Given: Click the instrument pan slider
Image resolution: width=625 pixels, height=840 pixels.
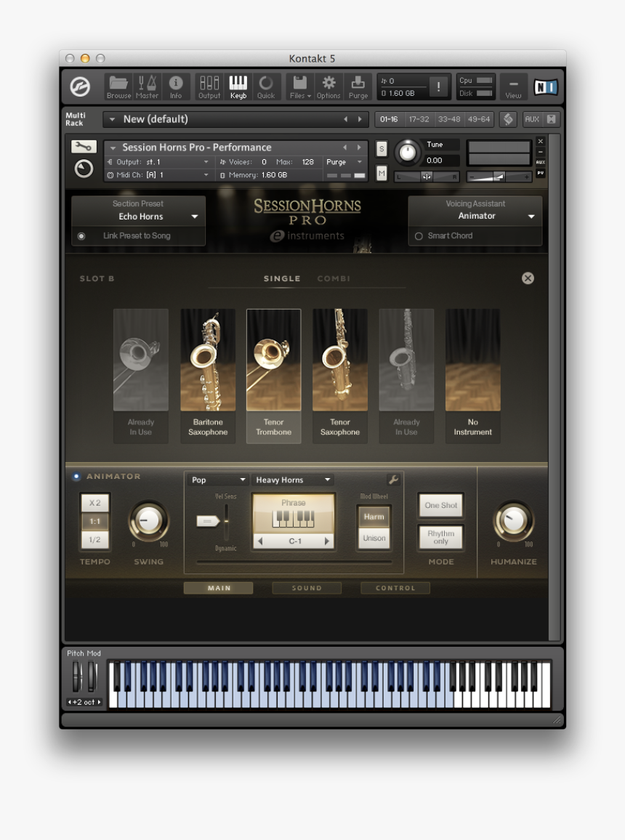Looking at the screenshot, I should [x=427, y=177].
